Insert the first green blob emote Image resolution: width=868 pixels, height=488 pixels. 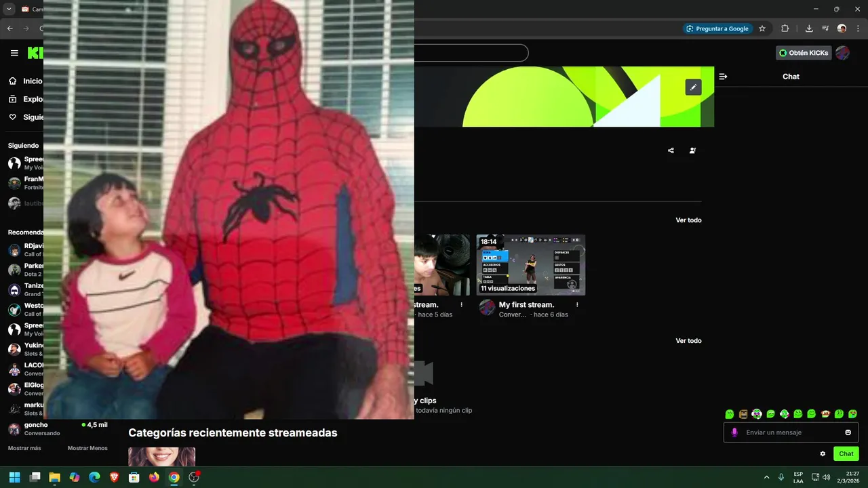(730, 414)
